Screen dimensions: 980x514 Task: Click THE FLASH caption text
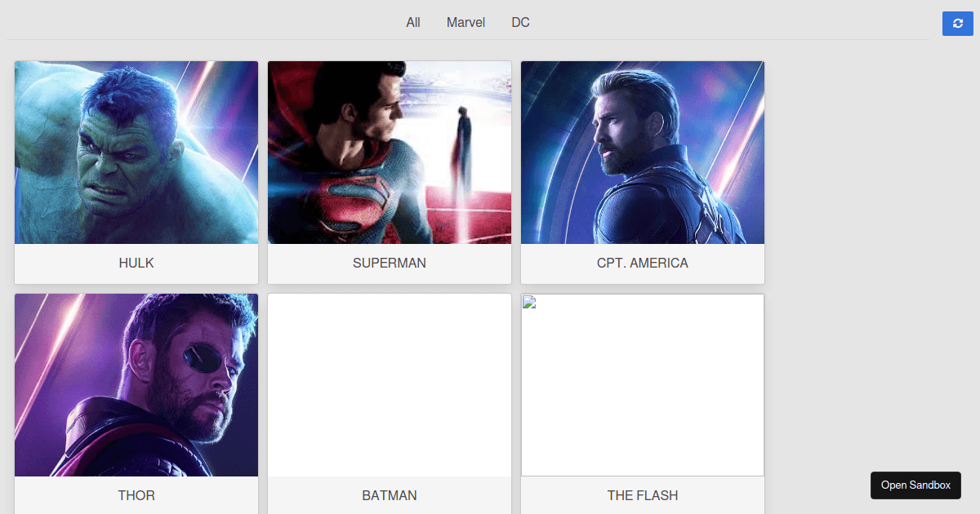(643, 495)
